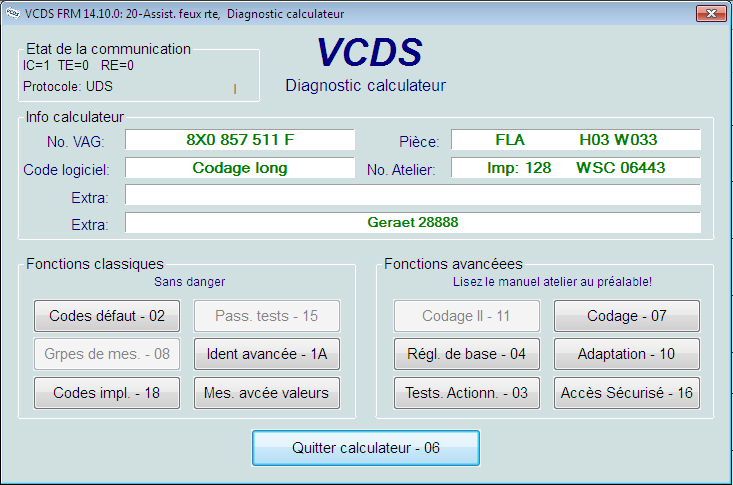Click the Fonctions classiques group title
Viewport: 733px width, 485px height.
(x=94, y=264)
